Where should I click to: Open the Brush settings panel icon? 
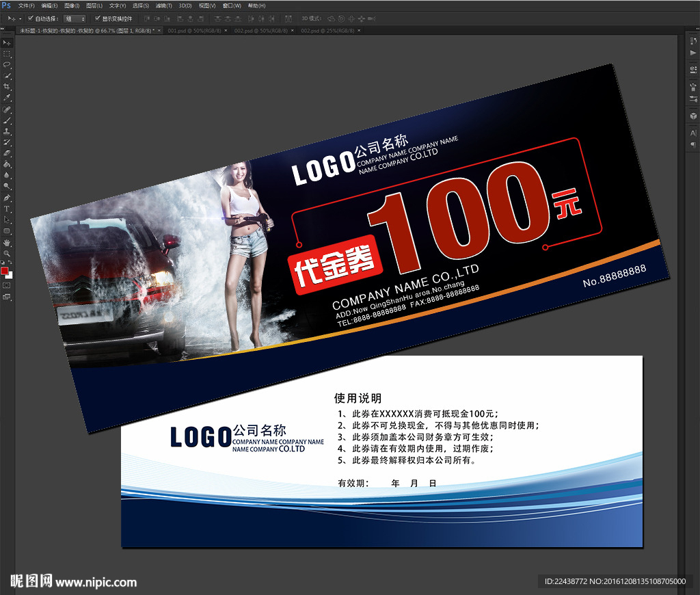tap(693, 98)
